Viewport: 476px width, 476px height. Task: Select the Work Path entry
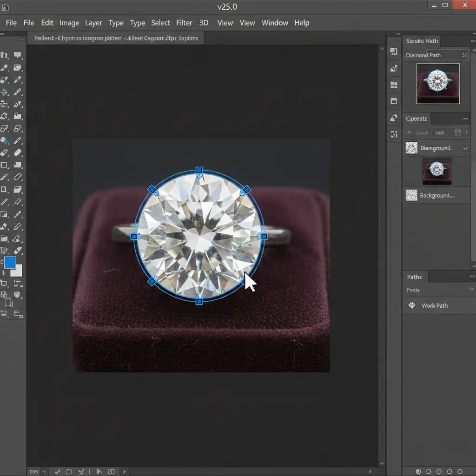coord(435,305)
